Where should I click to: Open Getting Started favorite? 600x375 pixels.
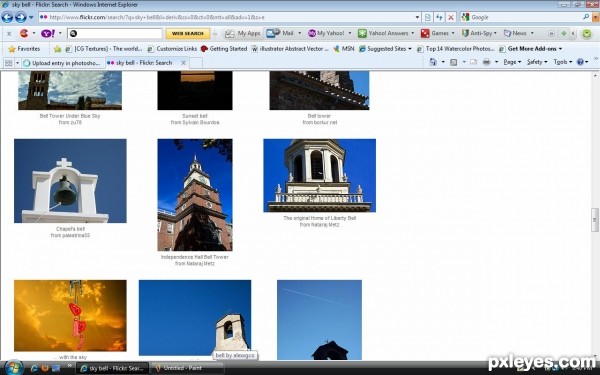point(224,49)
